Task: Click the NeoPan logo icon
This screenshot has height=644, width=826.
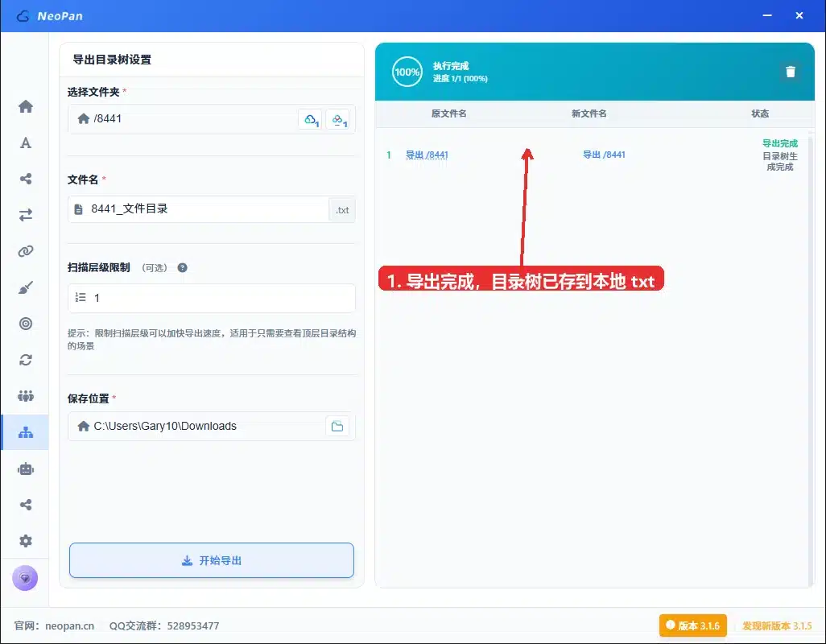Action: click(23, 16)
